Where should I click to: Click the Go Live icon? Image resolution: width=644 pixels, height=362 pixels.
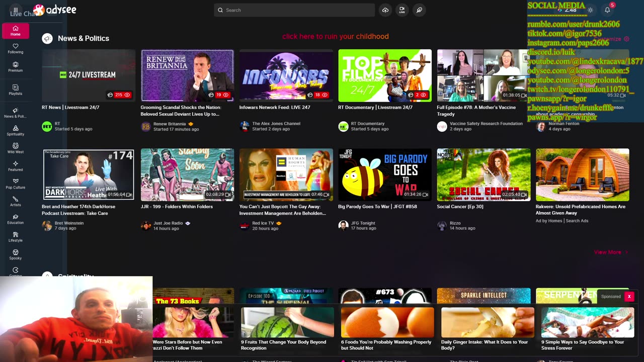coord(402,10)
